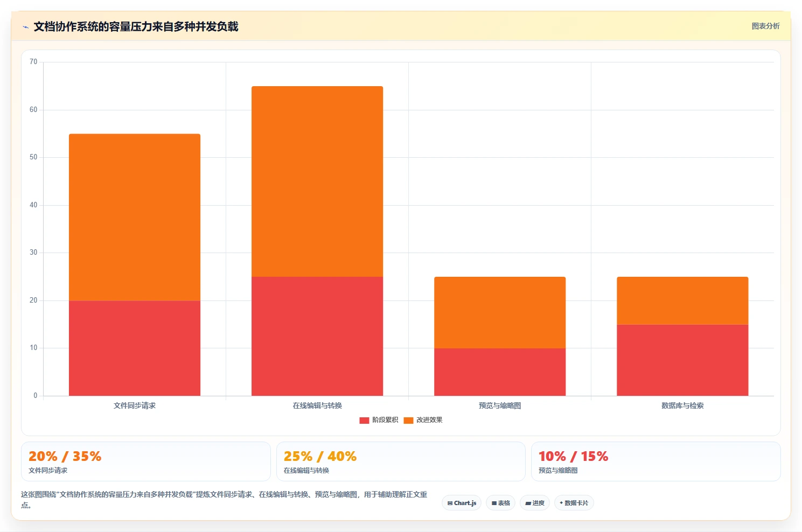Click the 阶段累积 legend label
802x532 pixels.
(x=385, y=420)
